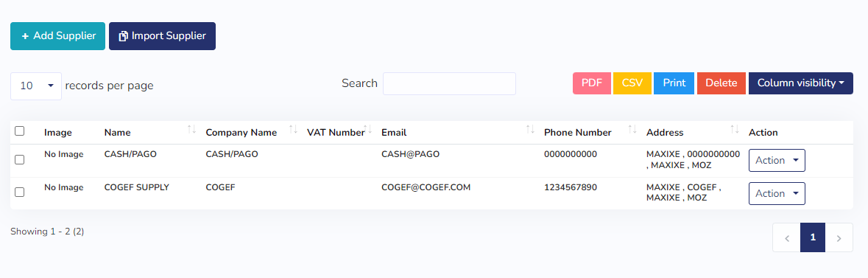The image size is (868, 278).
Task: Go to previous page arrow
Action: 786,237
